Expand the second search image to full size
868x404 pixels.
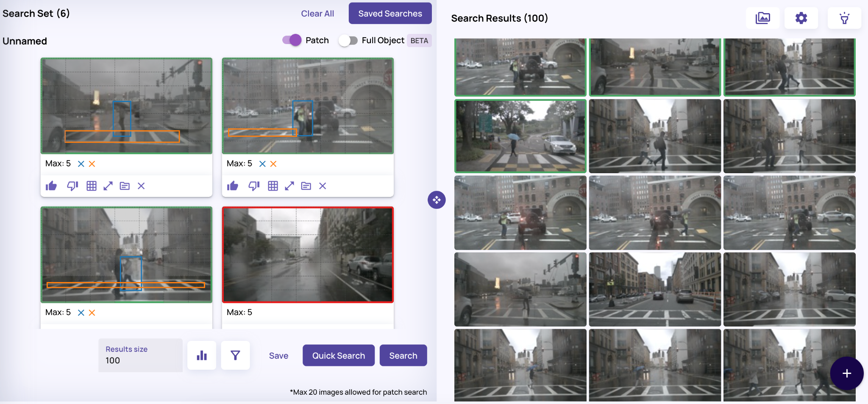pyautogui.click(x=289, y=185)
